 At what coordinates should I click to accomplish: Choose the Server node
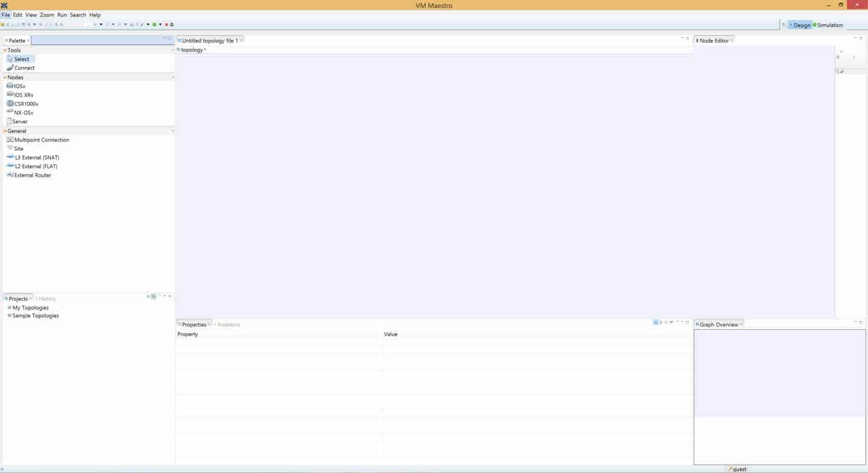pyautogui.click(x=17, y=121)
